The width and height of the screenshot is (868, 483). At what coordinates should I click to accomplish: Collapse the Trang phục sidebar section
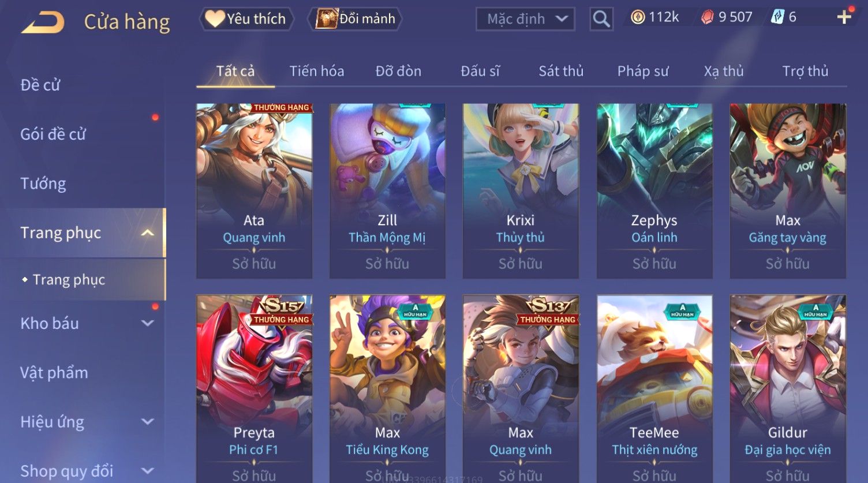coord(148,233)
